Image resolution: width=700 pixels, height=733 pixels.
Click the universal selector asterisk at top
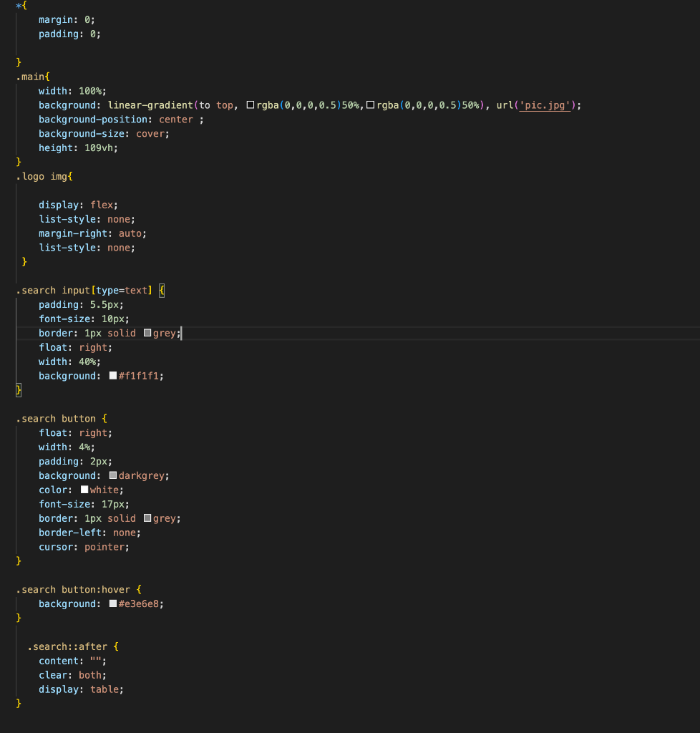(19, 5)
